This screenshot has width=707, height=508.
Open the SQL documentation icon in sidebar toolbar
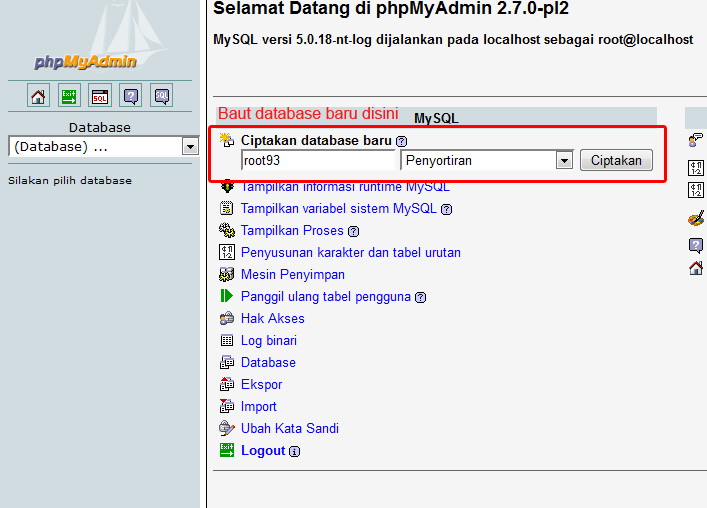[161, 96]
